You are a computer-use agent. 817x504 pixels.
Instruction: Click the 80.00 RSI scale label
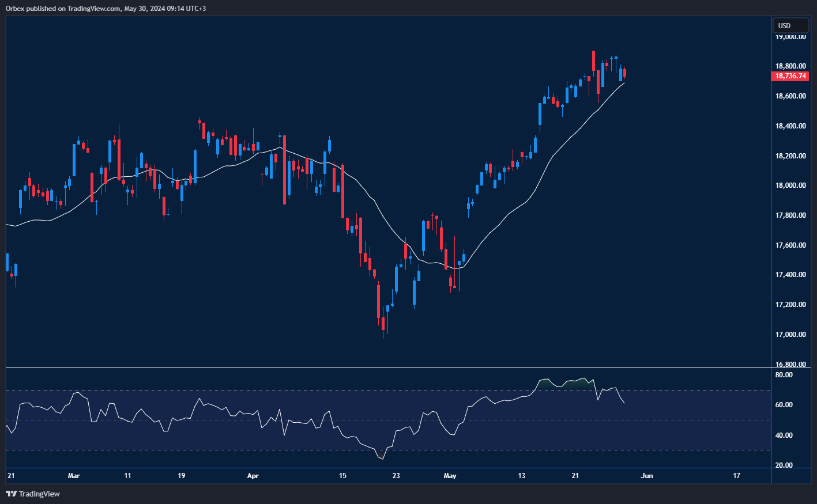click(784, 375)
